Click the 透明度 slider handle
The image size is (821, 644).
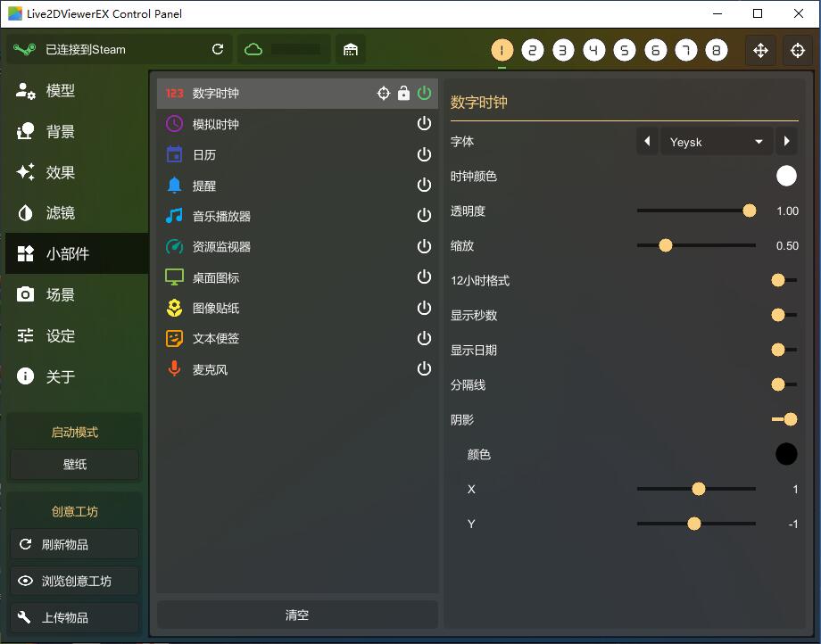tap(750, 211)
